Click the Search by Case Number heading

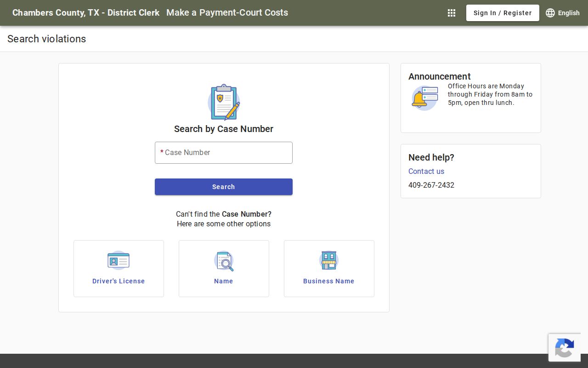point(224,129)
